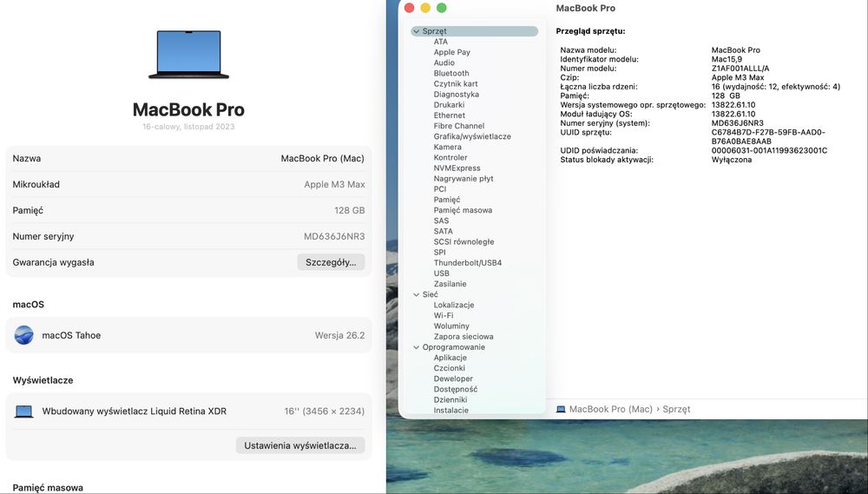The height and width of the screenshot is (494, 868).
Task: Select SATA in the sidebar
Action: coord(443,231)
